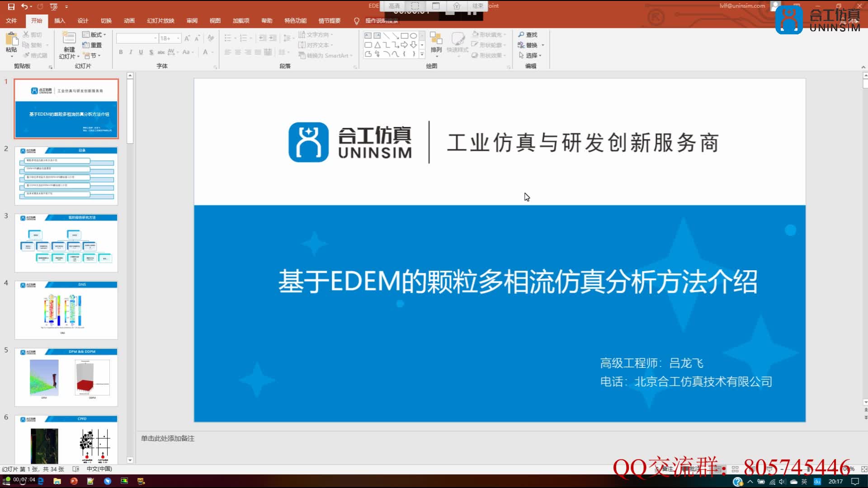The height and width of the screenshot is (488, 868).
Task: Clear all text formatting icon
Action: point(211,38)
